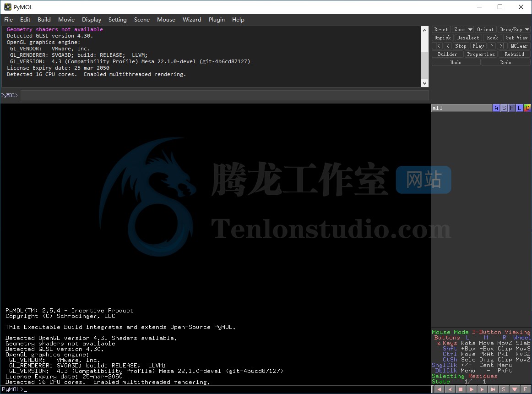
Task: Click the PyMOL> command input field at top
Action: (x=225, y=95)
